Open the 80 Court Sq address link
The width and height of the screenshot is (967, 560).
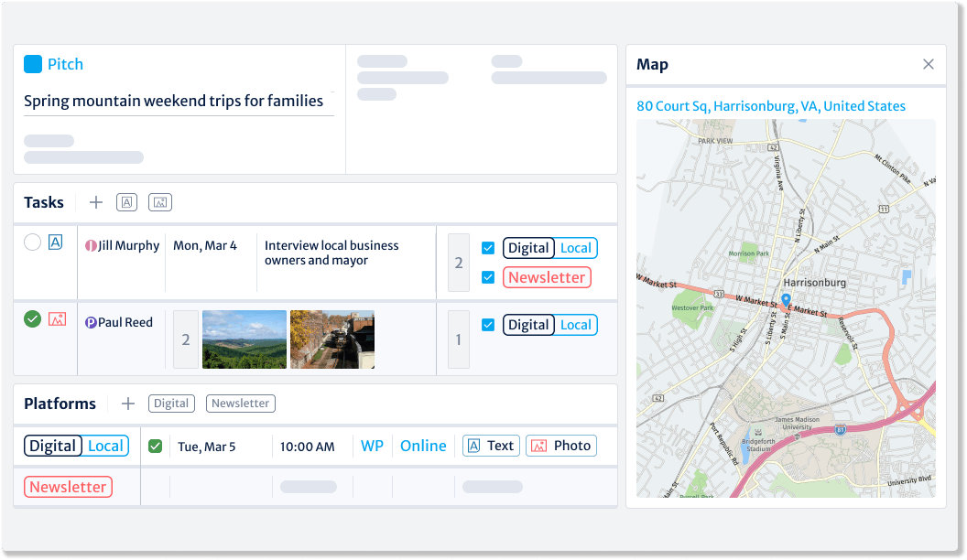click(770, 106)
